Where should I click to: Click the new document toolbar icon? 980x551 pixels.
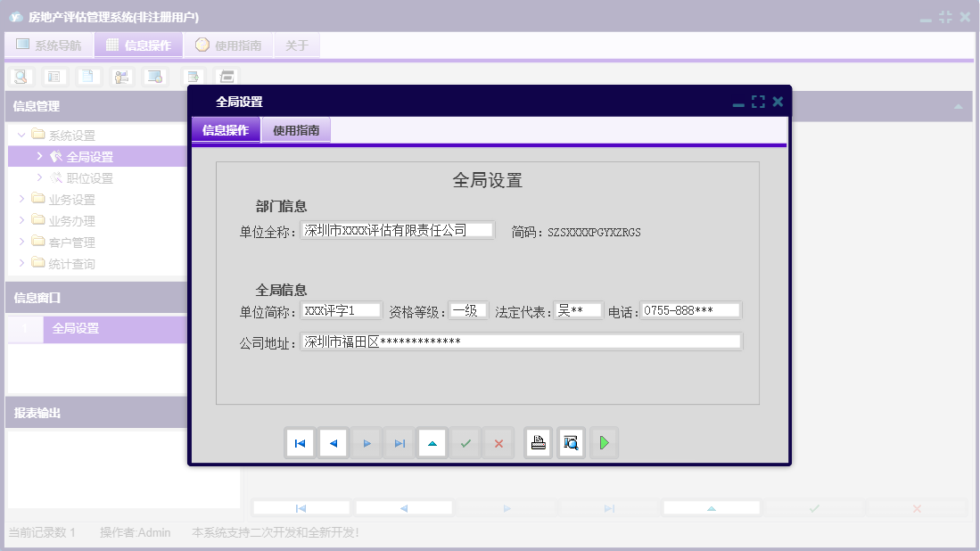click(87, 77)
